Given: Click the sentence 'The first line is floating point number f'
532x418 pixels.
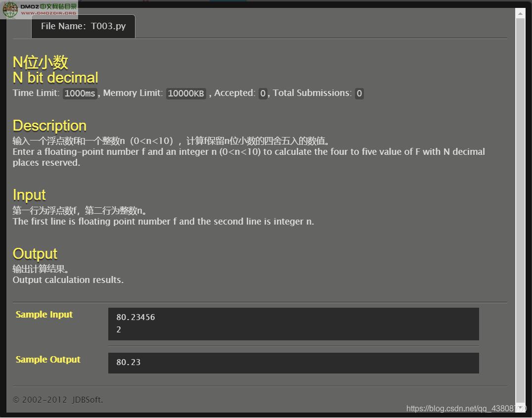Looking at the screenshot, I should pos(163,222).
